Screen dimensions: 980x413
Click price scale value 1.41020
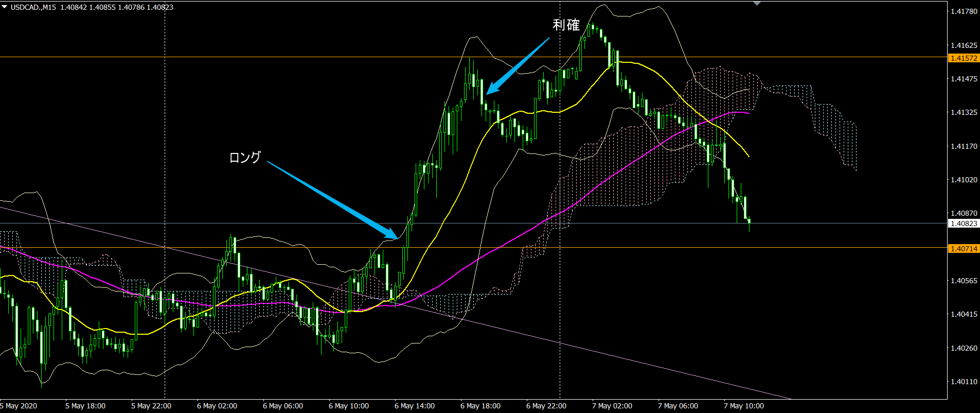coord(964,180)
